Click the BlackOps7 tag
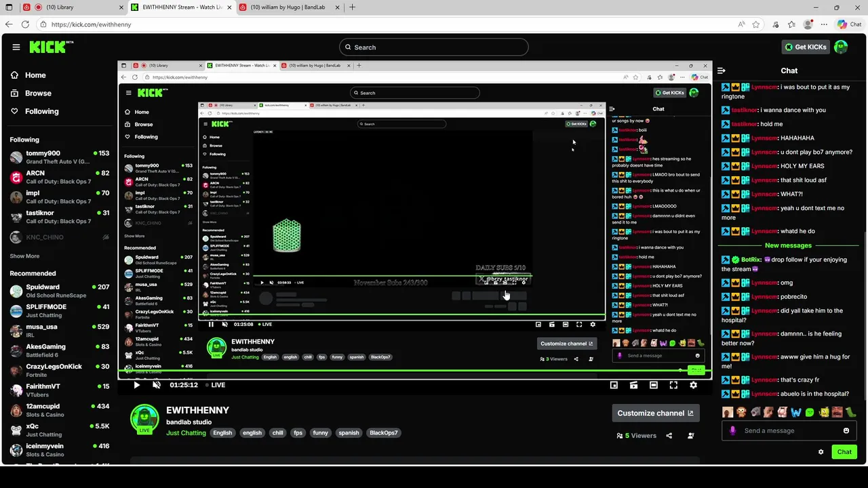868x488 pixels. click(x=384, y=432)
